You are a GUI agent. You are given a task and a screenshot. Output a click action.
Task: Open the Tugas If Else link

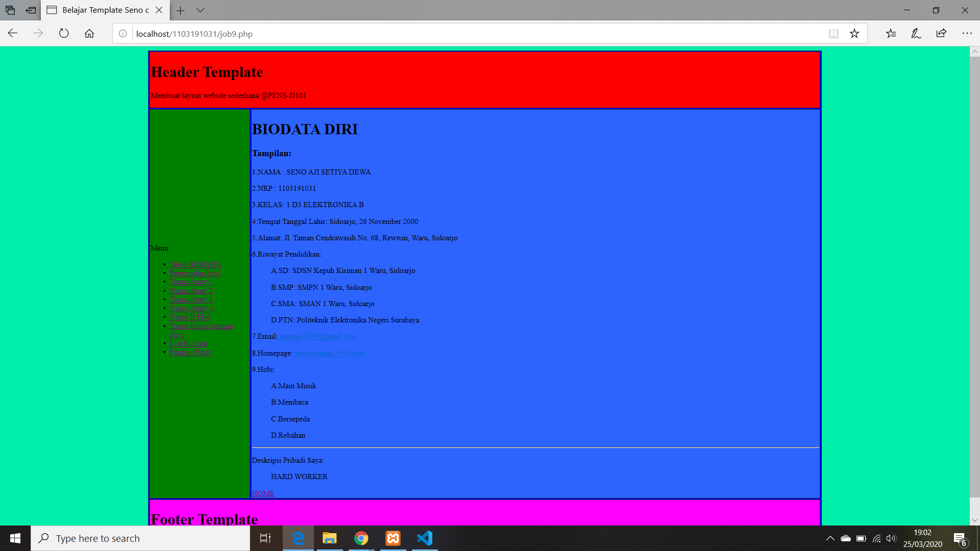click(x=189, y=317)
